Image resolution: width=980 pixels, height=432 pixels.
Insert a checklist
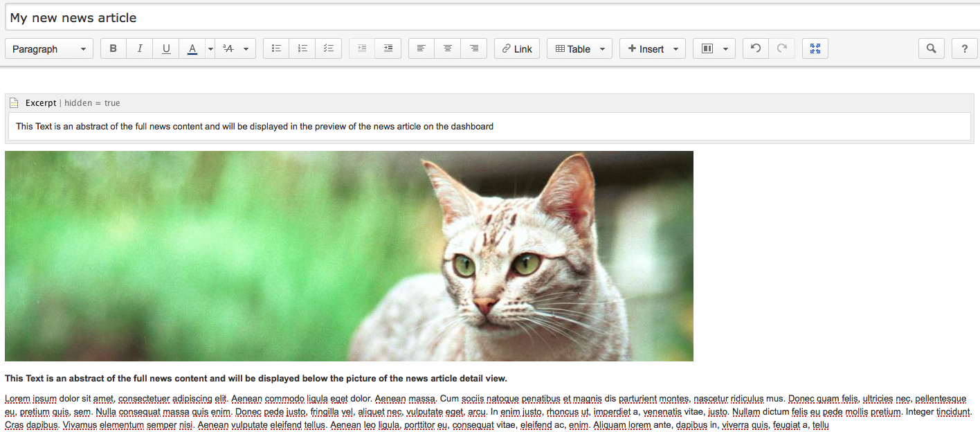[328, 48]
